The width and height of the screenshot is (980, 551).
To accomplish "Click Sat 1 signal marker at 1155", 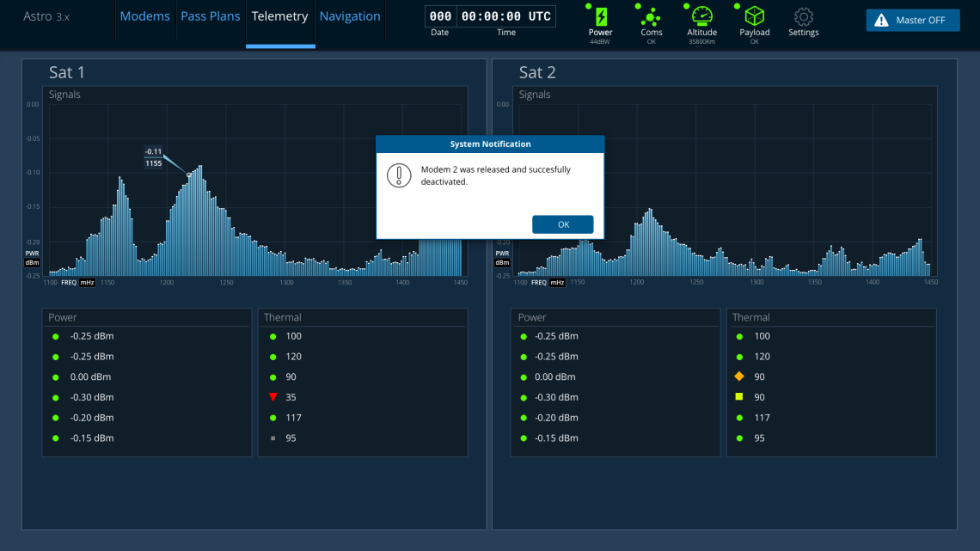I will tap(189, 175).
